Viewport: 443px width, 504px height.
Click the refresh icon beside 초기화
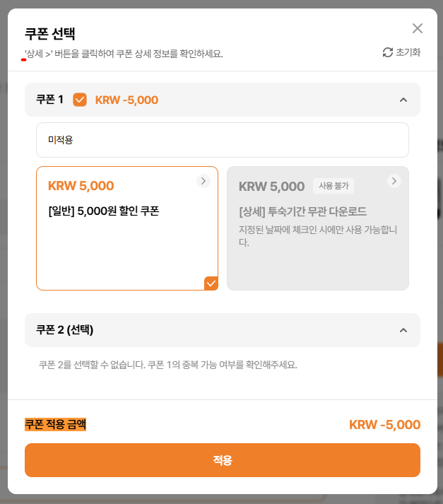point(387,52)
